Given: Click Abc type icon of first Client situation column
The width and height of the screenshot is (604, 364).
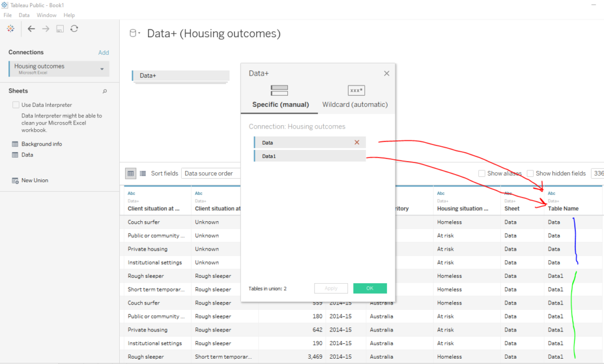Looking at the screenshot, I should (132, 194).
